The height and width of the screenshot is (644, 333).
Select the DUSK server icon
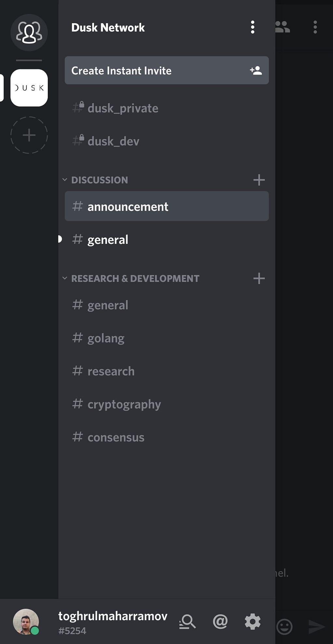point(29,88)
